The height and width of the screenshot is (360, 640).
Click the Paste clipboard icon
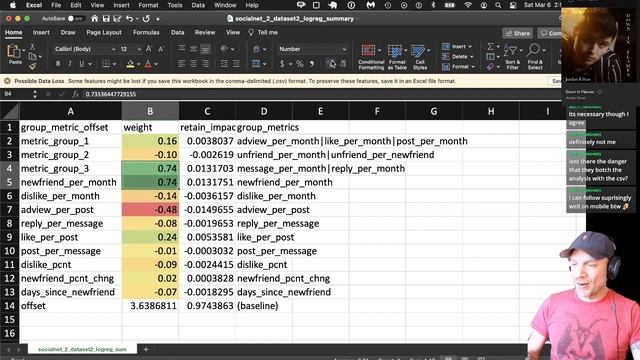click(14, 51)
